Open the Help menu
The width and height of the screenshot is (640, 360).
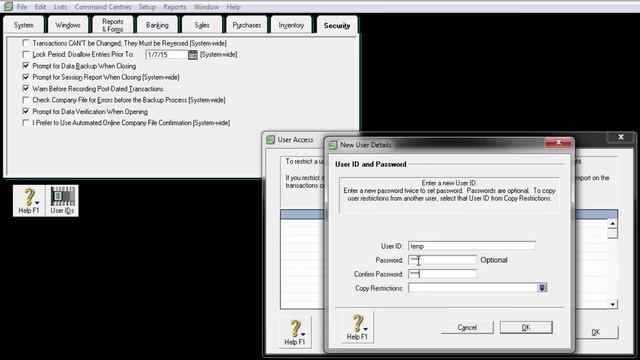pyautogui.click(x=233, y=7)
